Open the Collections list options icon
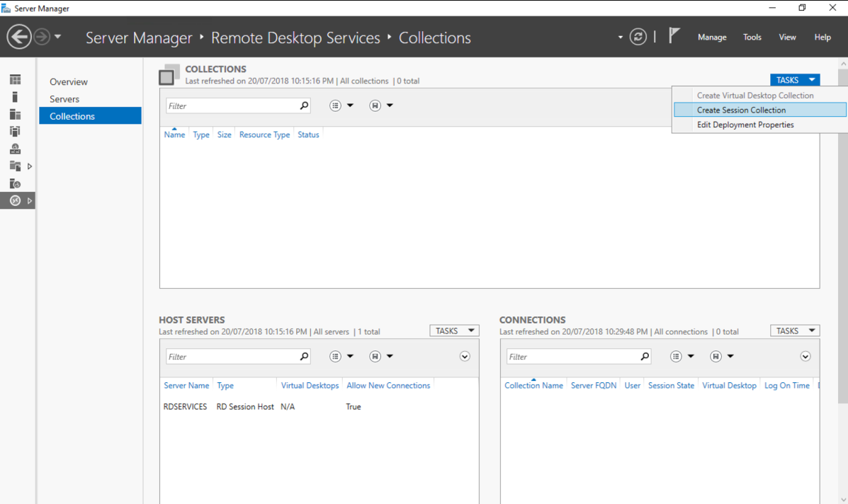The width and height of the screenshot is (848, 504). [335, 105]
